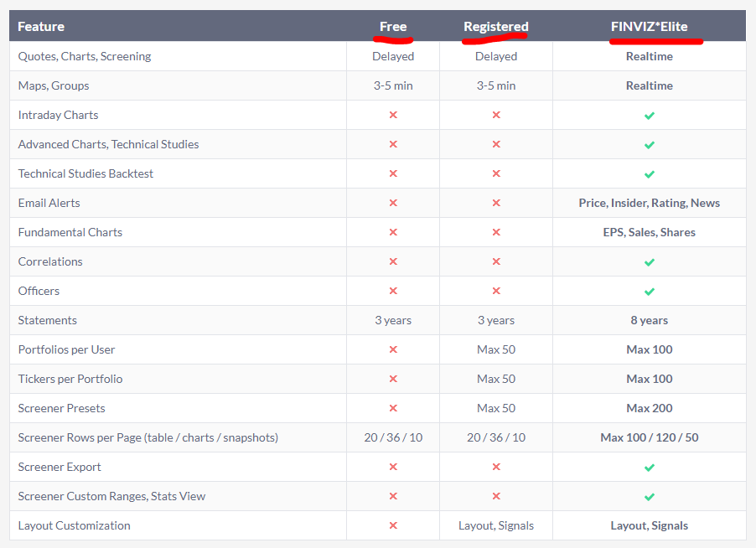Click the green checkmark for Technical Studies Backtest

click(650, 174)
